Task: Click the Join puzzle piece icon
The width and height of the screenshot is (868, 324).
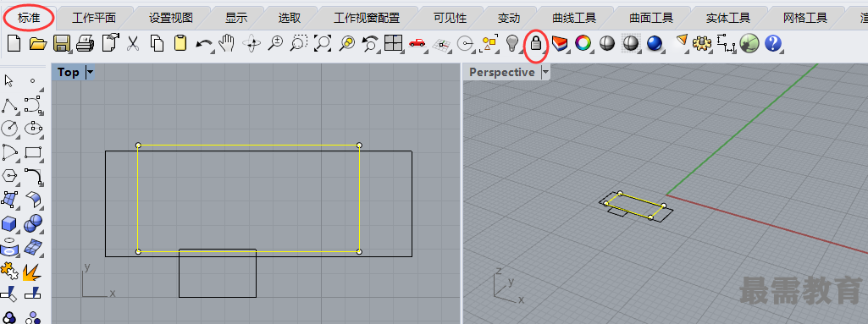Action: 9,271
